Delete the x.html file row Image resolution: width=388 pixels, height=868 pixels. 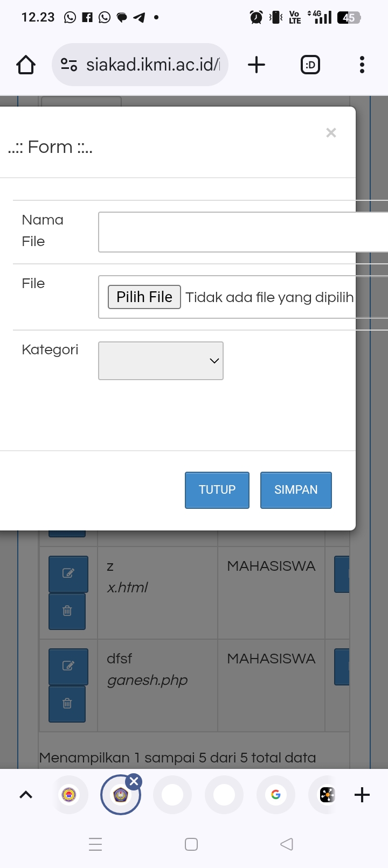pos(67,611)
